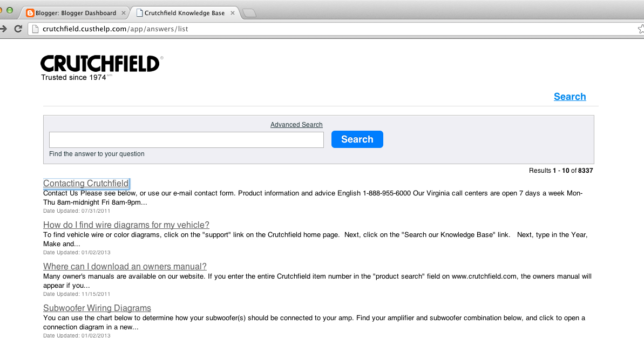
Task: Click the green window zoom button
Action: [9, 10]
